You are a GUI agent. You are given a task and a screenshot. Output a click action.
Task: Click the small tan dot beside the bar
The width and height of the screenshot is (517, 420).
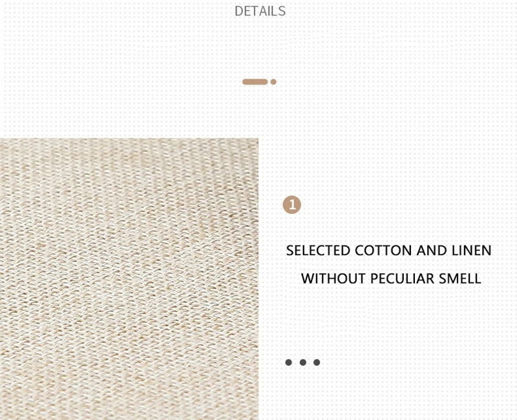[273, 82]
